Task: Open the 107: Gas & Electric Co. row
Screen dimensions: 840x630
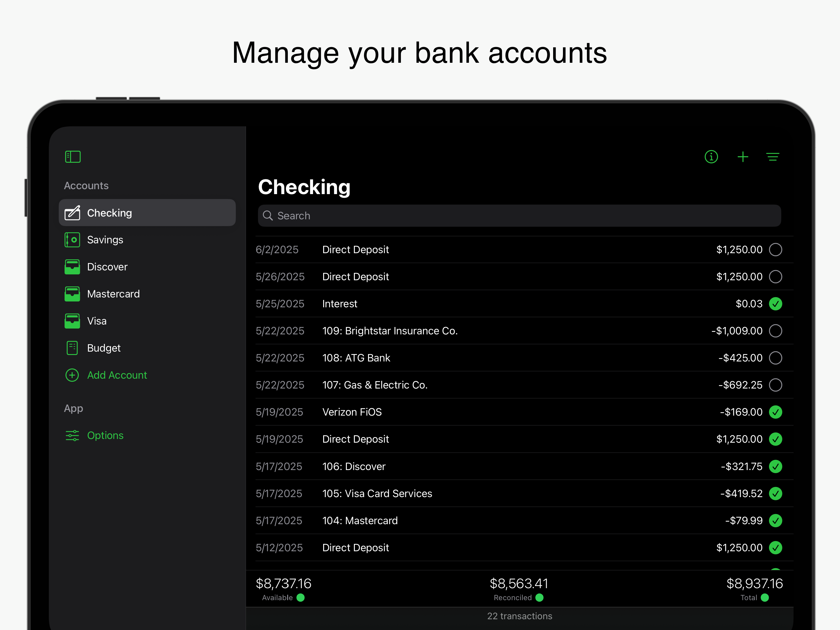Action: pos(524,385)
